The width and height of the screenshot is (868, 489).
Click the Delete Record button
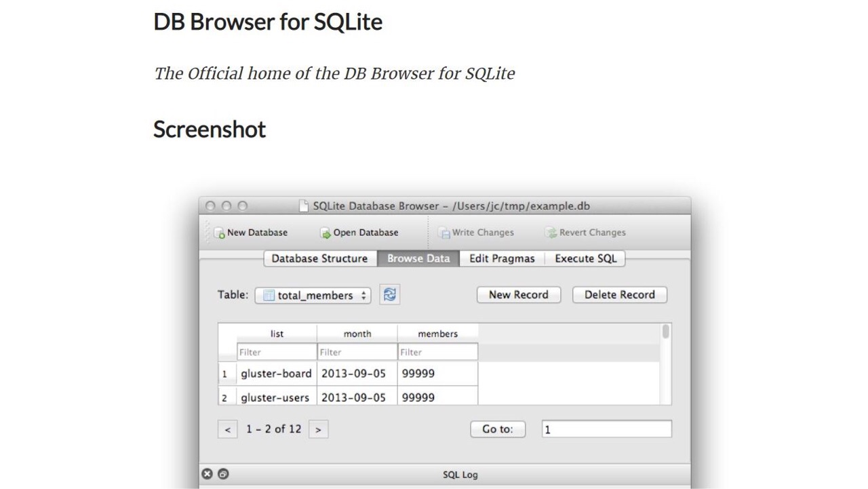620,295
